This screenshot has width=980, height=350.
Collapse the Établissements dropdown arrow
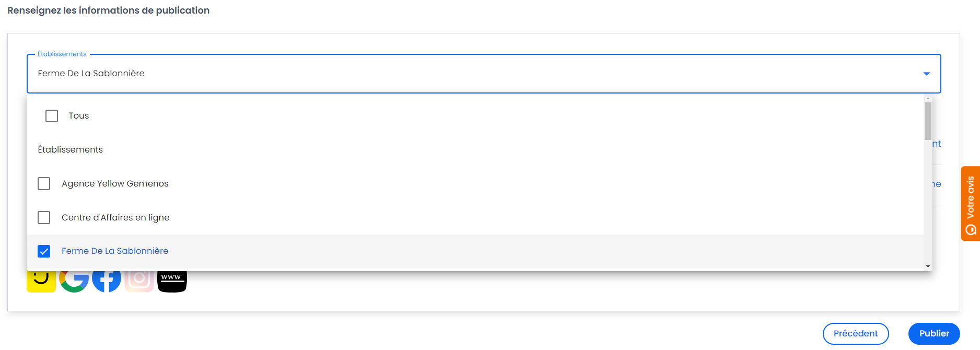tap(926, 74)
